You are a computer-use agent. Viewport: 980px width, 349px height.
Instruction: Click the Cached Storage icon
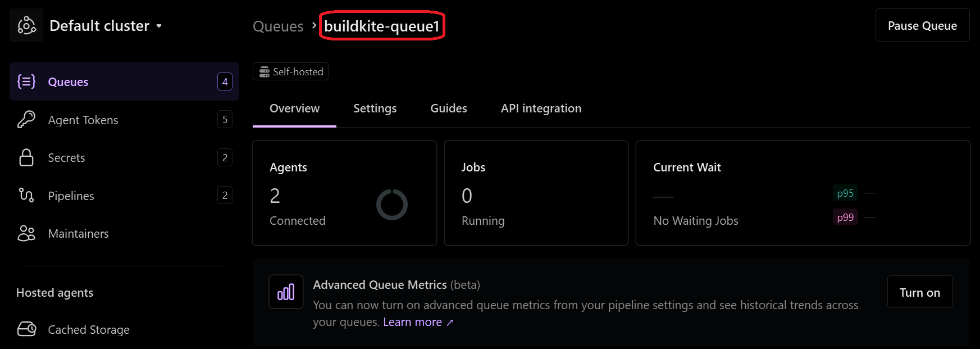pyautogui.click(x=26, y=329)
